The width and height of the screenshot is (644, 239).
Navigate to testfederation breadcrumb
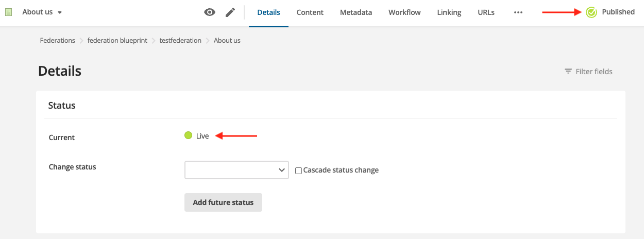(180, 40)
